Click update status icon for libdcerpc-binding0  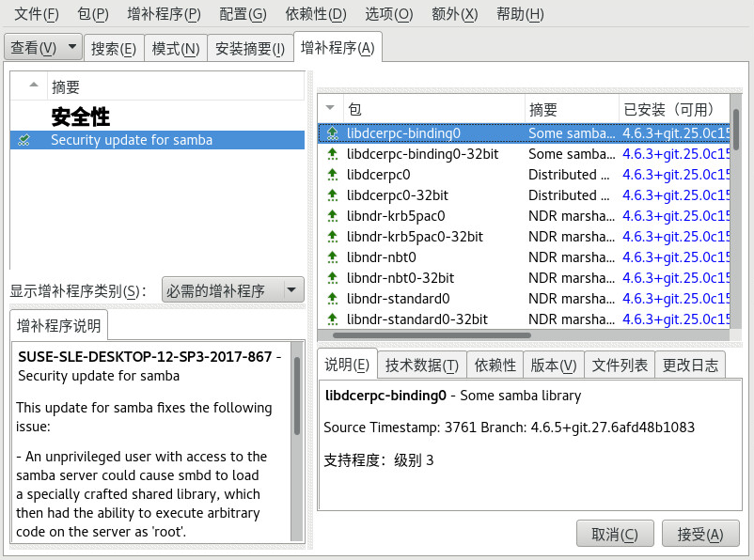(331, 133)
